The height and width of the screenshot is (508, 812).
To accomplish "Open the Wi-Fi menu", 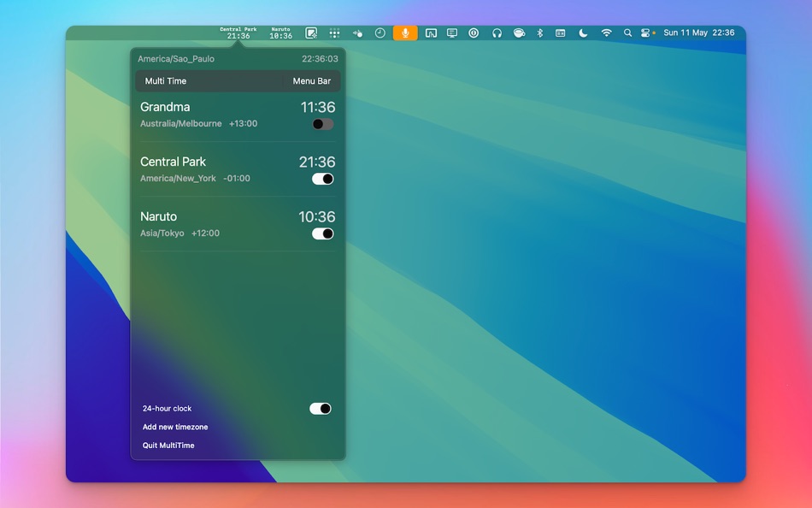I will click(606, 33).
